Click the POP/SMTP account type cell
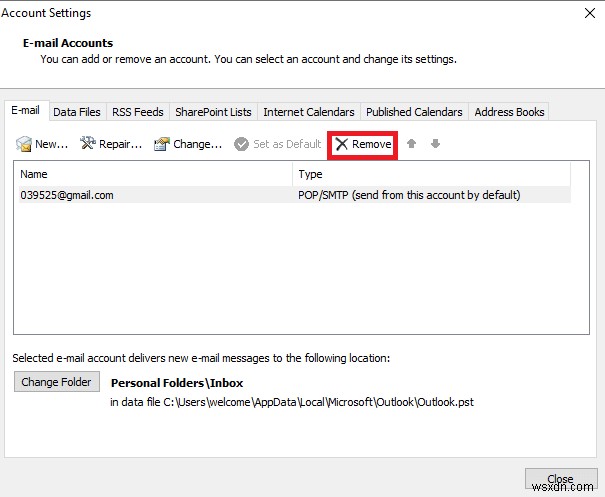Screen dimensions: 605x497 409,195
